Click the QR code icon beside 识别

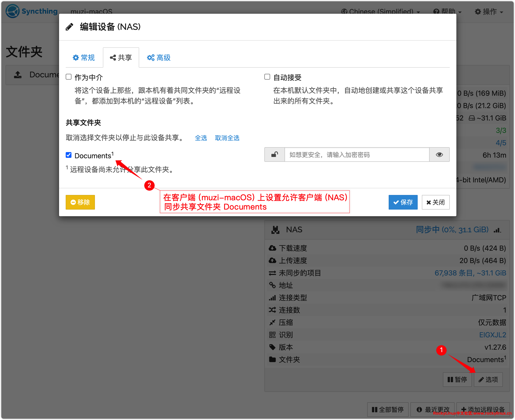click(x=272, y=335)
